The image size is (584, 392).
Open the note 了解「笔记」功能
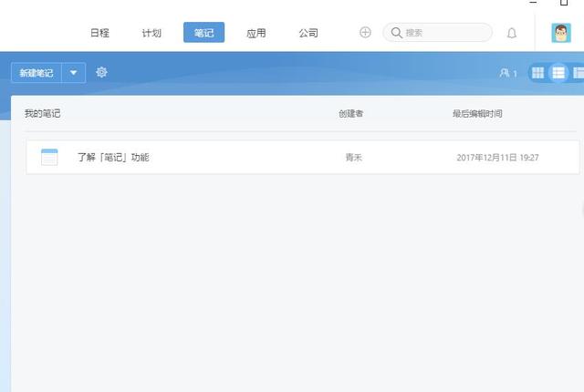point(113,157)
